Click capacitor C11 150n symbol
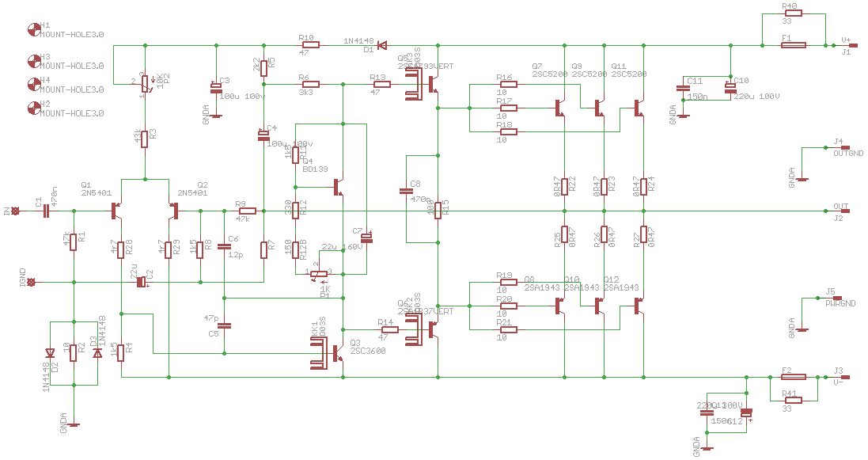868x460 pixels. click(x=683, y=88)
